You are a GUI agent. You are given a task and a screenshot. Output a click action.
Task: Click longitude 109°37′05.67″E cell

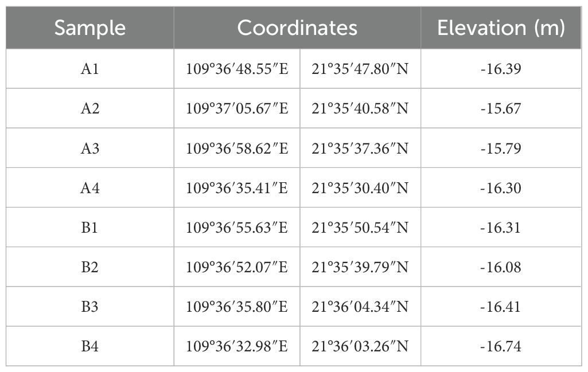pos(237,108)
